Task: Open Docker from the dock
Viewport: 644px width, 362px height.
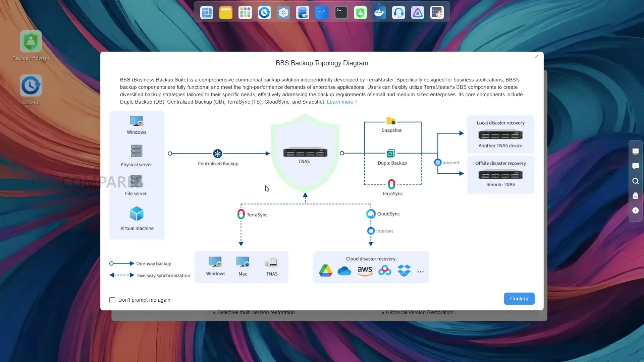Action: pos(379,13)
